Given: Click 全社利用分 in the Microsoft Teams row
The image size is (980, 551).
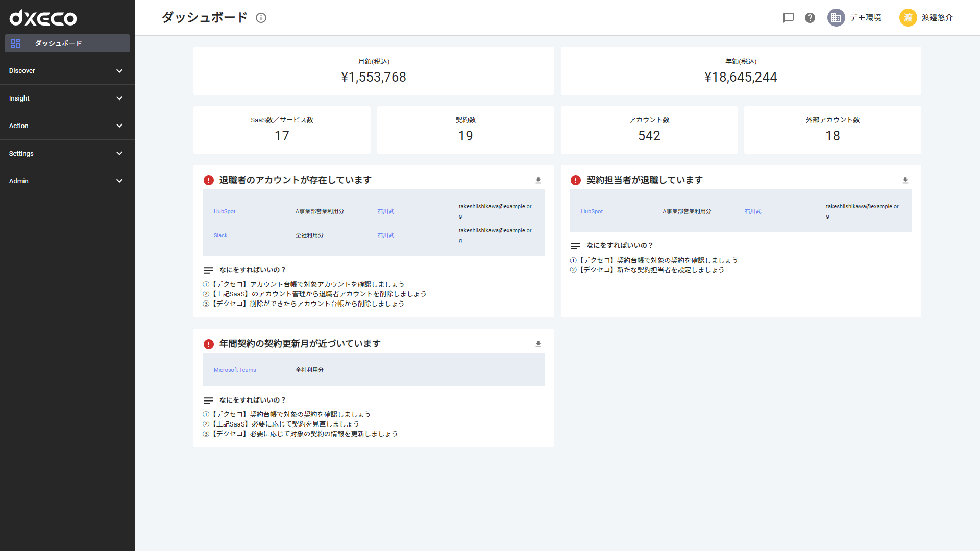Looking at the screenshot, I should click(x=309, y=370).
